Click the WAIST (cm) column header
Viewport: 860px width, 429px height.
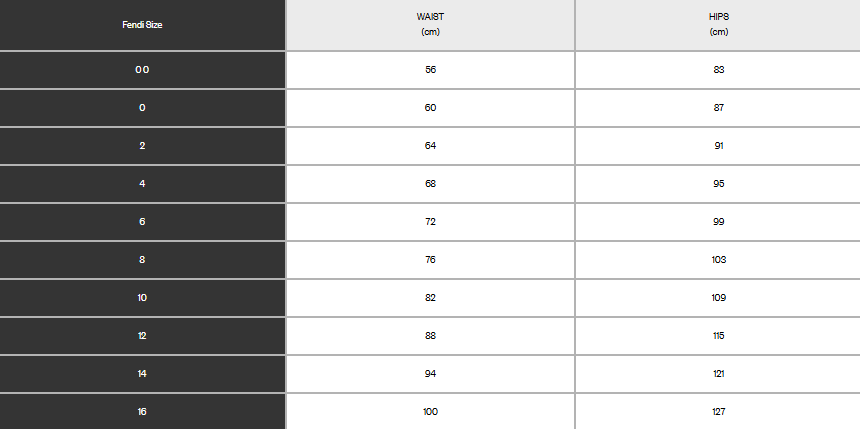click(x=430, y=25)
